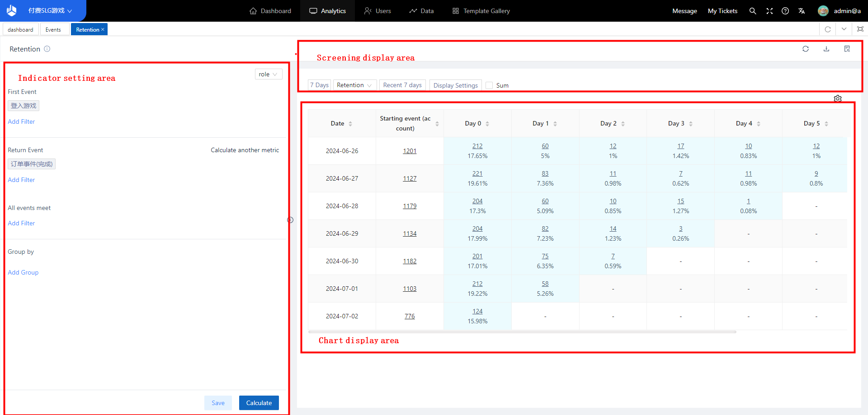This screenshot has height=415, width=868.
Task: Collapse the indicator setting panel
Action: pyautogui.click(x=290, y=220)
